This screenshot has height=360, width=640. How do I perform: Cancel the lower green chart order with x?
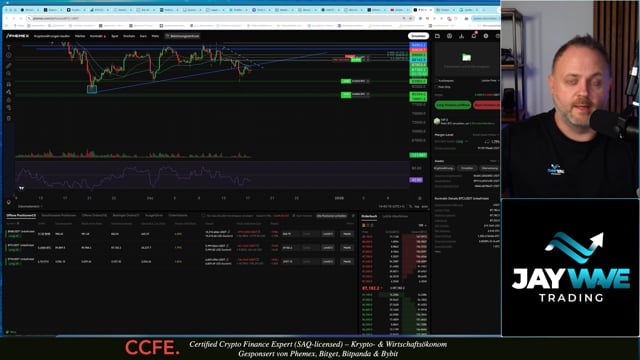368,95
